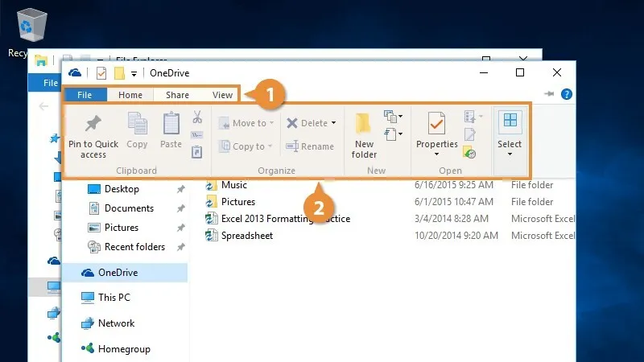Select Excel 2013 Formatting Practice file
The height and width of the screenshot is (362, 644).
click(x=286, y=219)
